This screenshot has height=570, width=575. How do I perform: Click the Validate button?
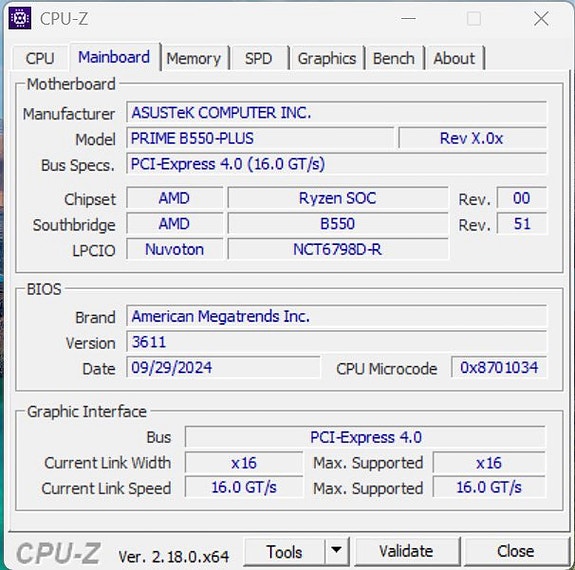(406, 551)
